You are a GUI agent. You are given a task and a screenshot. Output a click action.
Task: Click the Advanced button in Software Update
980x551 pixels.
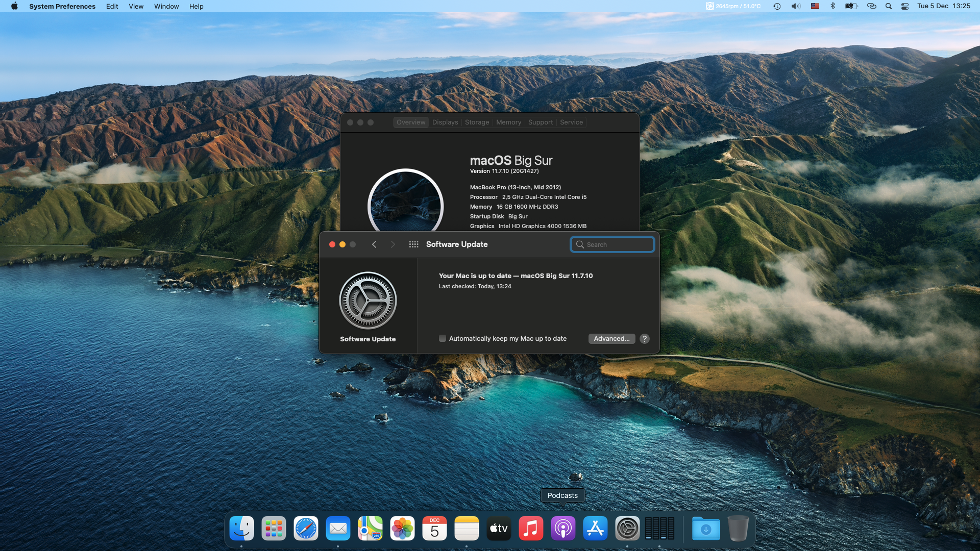(x=611, y=338)
